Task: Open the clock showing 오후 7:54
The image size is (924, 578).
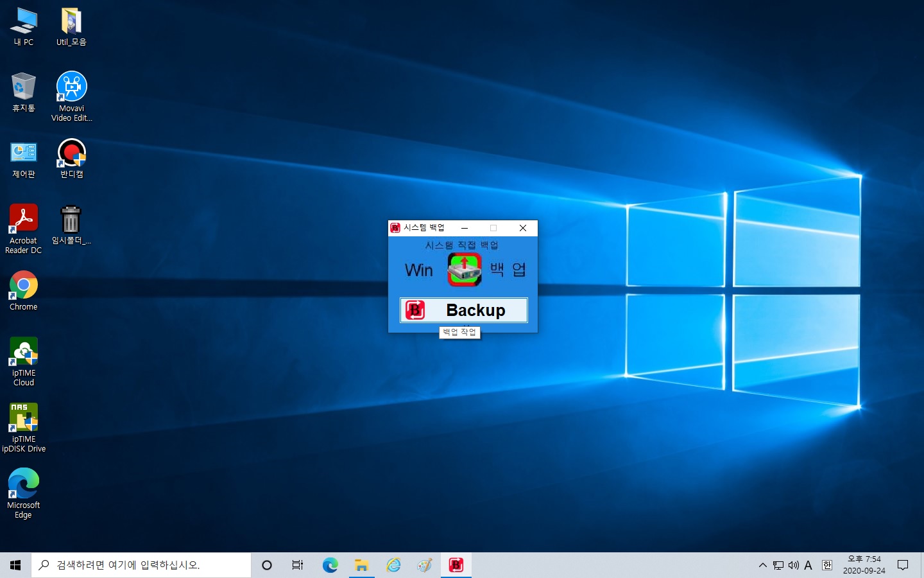Action: tap(864, 565)
